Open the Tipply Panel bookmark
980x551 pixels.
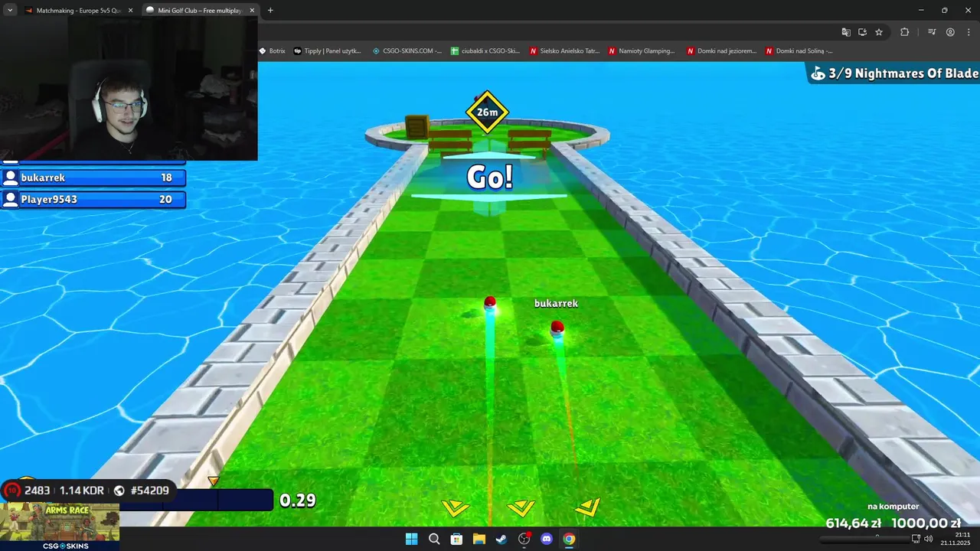click(327, 51)
